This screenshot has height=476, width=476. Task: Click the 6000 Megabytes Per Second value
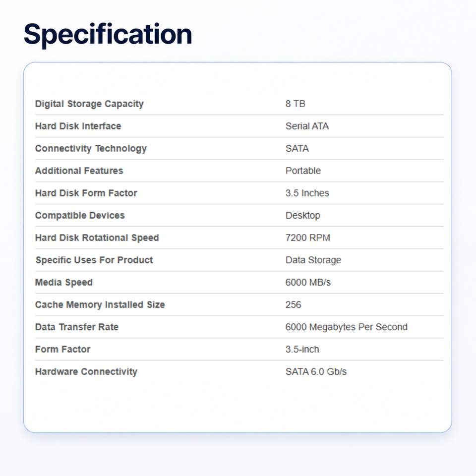pos(347,327)
